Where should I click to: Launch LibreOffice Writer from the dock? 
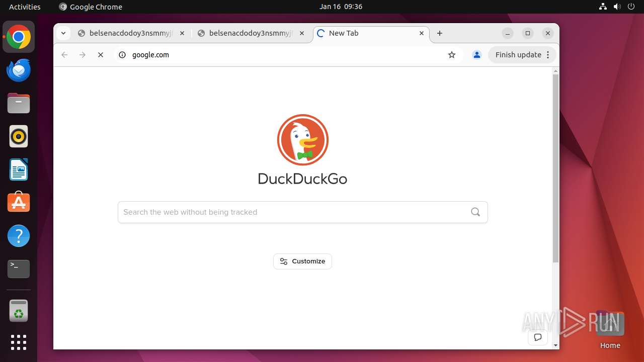coord(19,169)
